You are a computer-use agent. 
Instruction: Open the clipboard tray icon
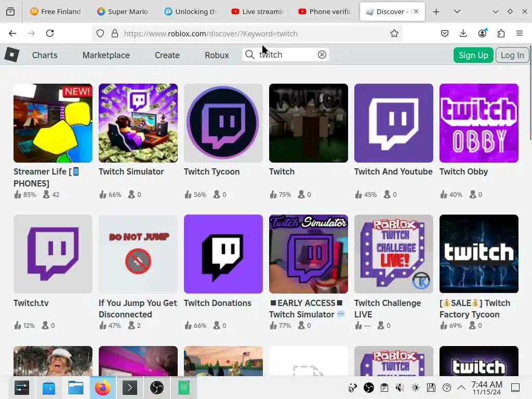[x=384, y=388]
